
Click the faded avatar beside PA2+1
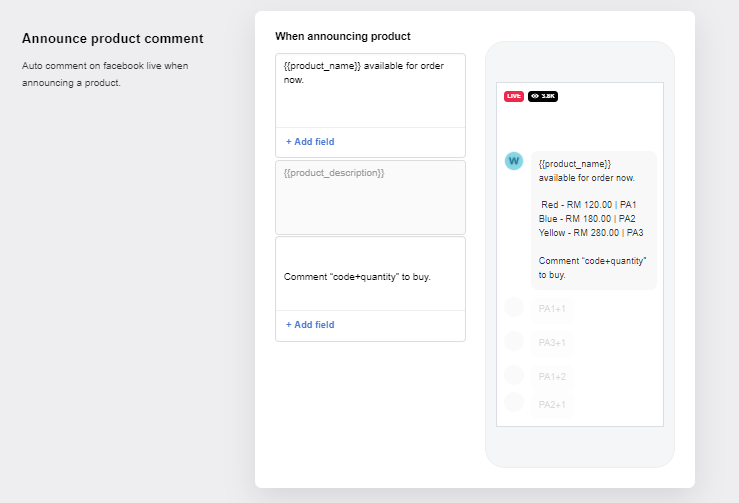514,402
